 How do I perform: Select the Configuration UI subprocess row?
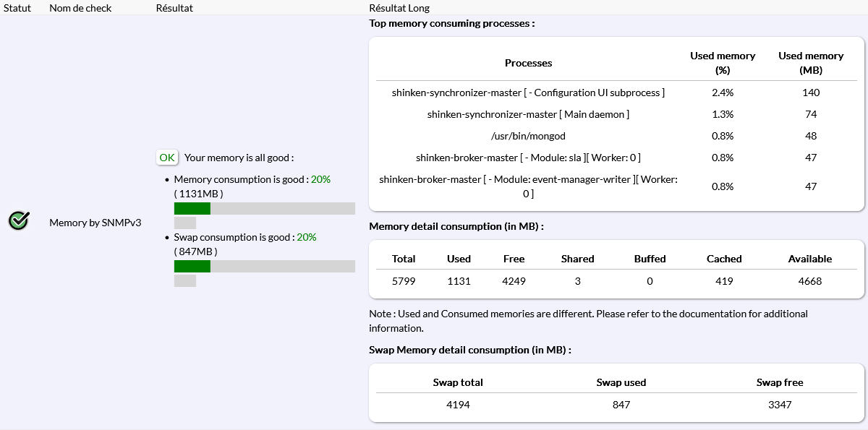528,93
